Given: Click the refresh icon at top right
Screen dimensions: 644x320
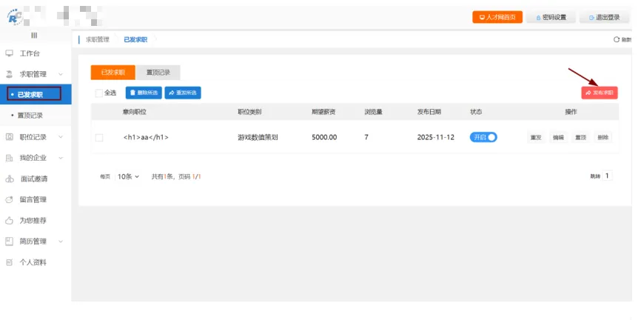Looking at the screenshot, I should pyautogui.click(x=616, y=39).
